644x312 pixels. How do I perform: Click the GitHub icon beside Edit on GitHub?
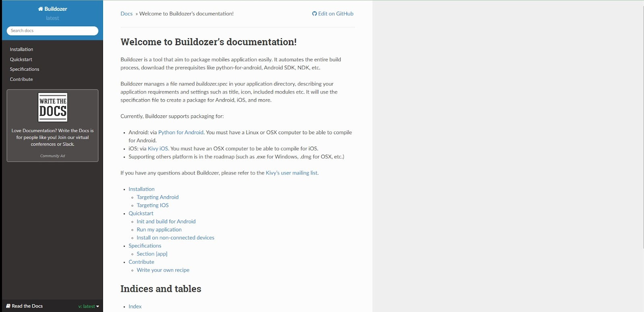pyautogui.click(x=314, y=14)
